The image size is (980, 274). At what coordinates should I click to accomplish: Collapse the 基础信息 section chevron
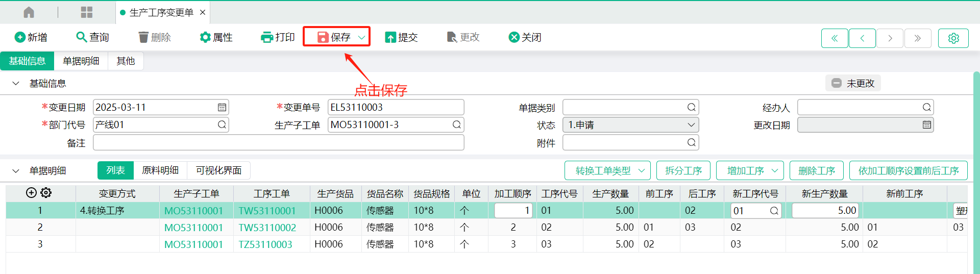(x=16, y=83)
